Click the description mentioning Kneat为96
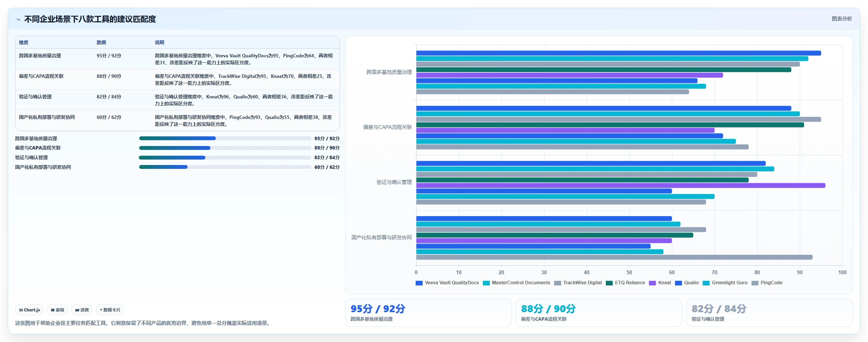The width and height of the screenshot is (868, 342). [x=244, y=100]
